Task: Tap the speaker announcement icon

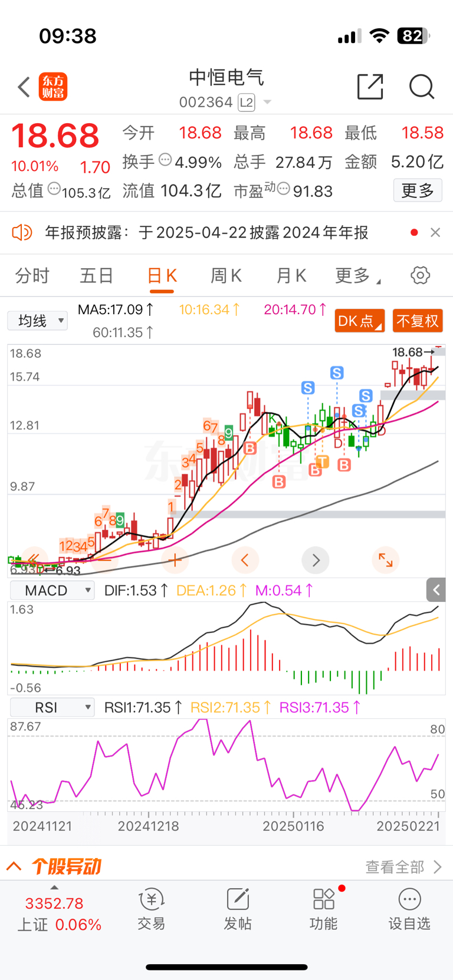Action: 22,232
